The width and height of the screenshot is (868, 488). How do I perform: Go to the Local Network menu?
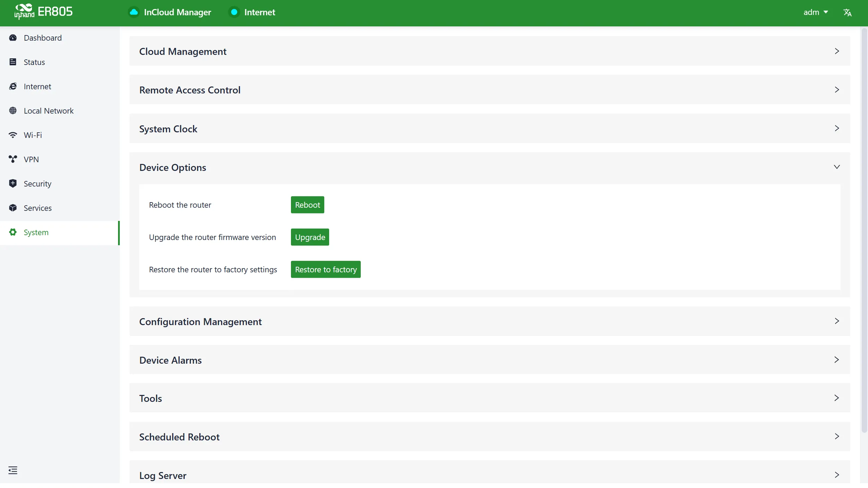point(60,111)
